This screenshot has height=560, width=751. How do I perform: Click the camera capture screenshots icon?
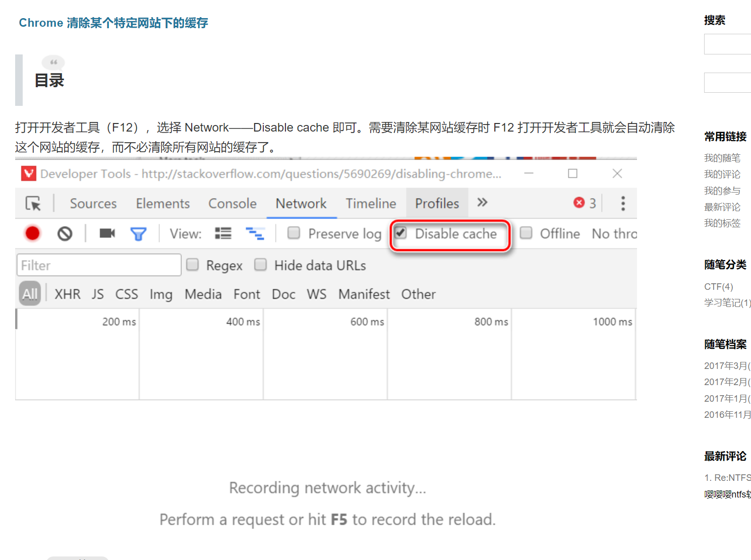(x=107, y=233)
